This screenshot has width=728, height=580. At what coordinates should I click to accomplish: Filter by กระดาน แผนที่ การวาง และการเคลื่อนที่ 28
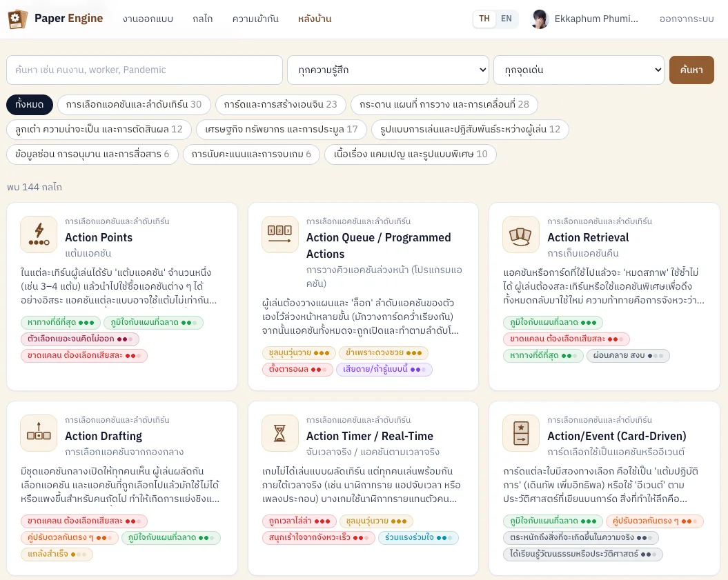coord(444,104)
